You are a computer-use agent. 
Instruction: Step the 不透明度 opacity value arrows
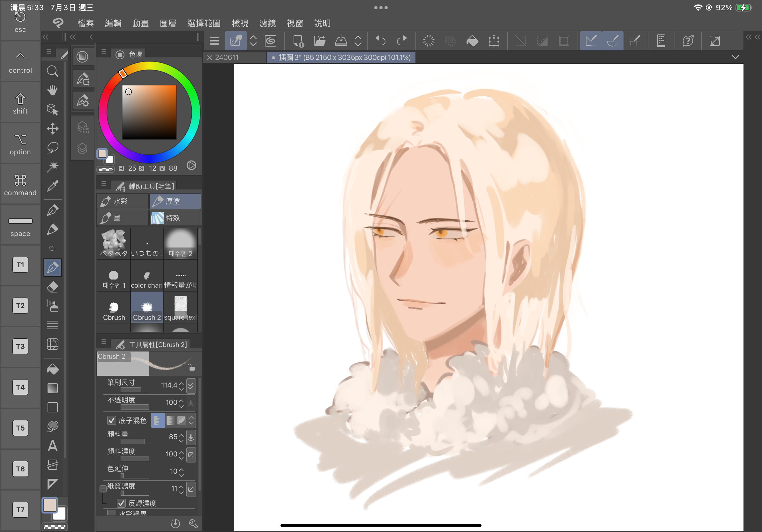(x=181, y=403)
